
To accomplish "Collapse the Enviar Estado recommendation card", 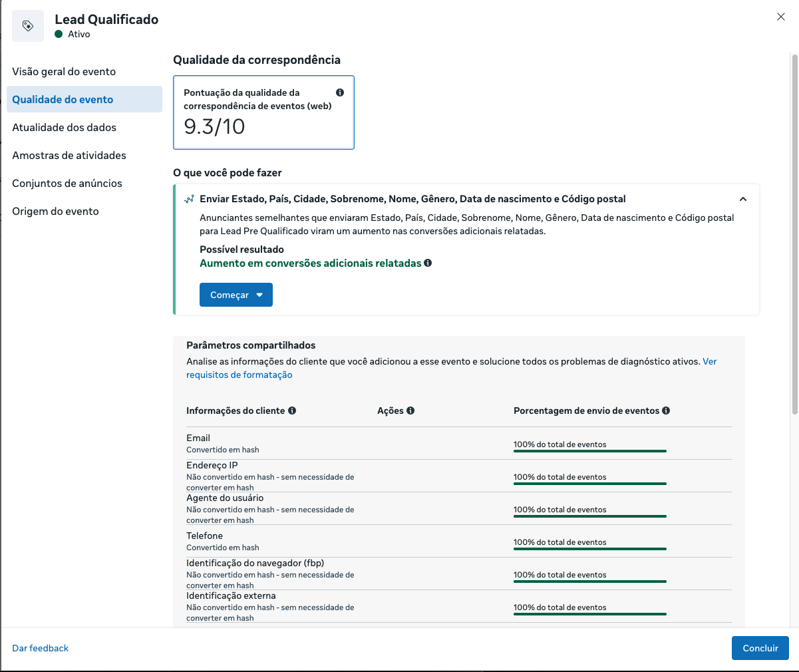I will (743, 199).
